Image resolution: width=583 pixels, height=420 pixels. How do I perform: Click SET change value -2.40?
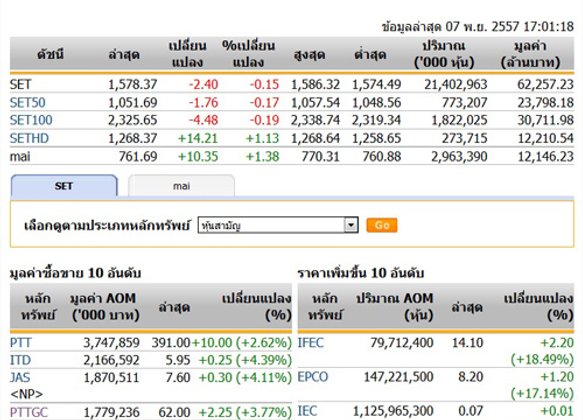click(203, 85)
